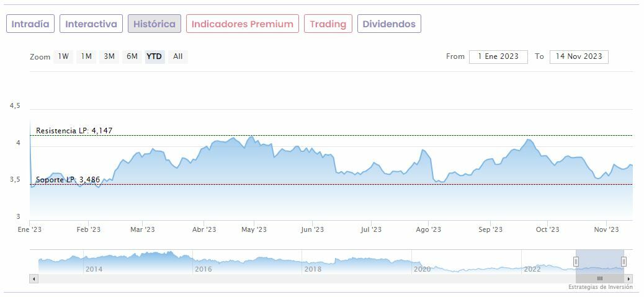Click the navigator scrollbar thumb
This screenshot has height=297, width=644.
(x=599, y=279)
